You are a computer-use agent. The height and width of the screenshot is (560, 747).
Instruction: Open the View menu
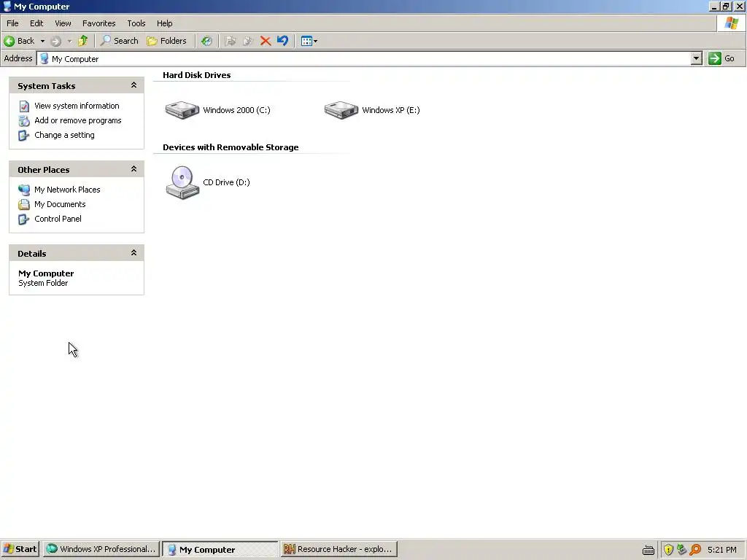point(63,23)
